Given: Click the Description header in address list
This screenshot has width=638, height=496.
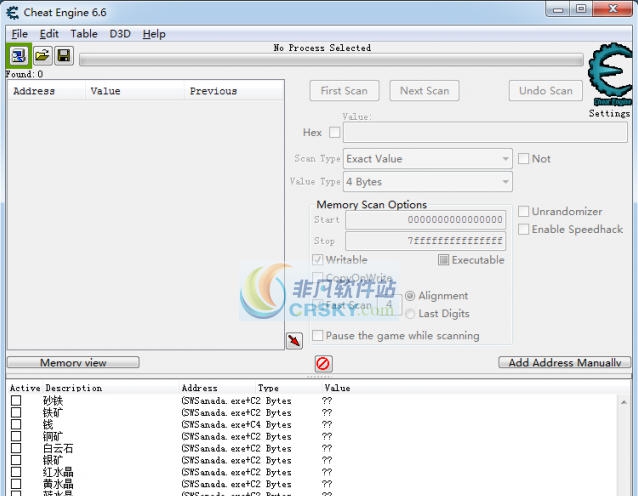Looking at the screenshot, I should click(x=74, y=388).
